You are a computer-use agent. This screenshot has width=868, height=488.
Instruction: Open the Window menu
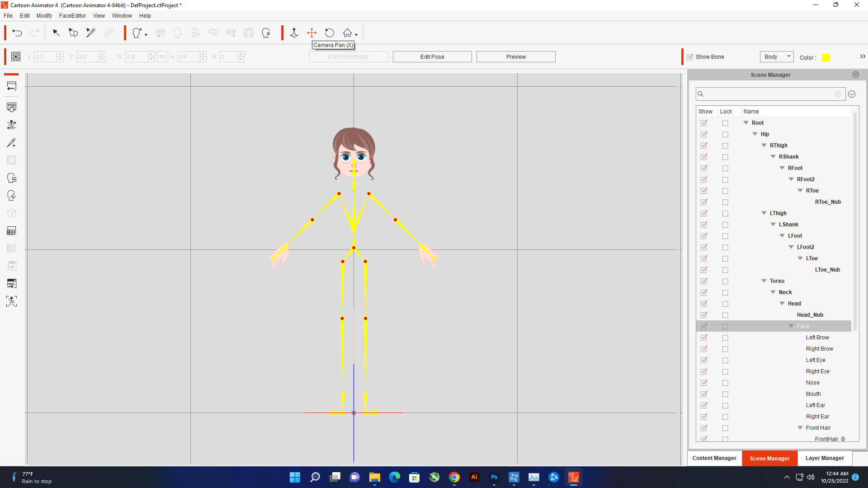pos(122,15)
